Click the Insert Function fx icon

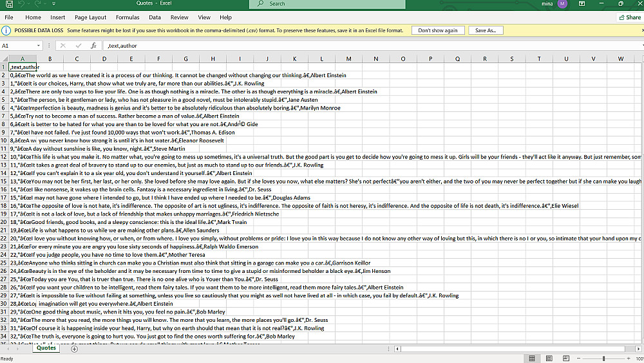pyautogui.click(x=93, y=46)
